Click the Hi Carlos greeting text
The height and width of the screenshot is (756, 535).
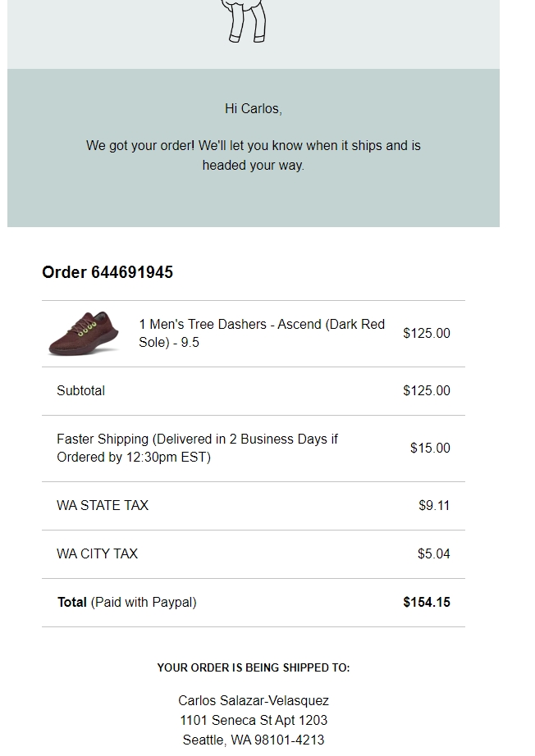point(254,109)
